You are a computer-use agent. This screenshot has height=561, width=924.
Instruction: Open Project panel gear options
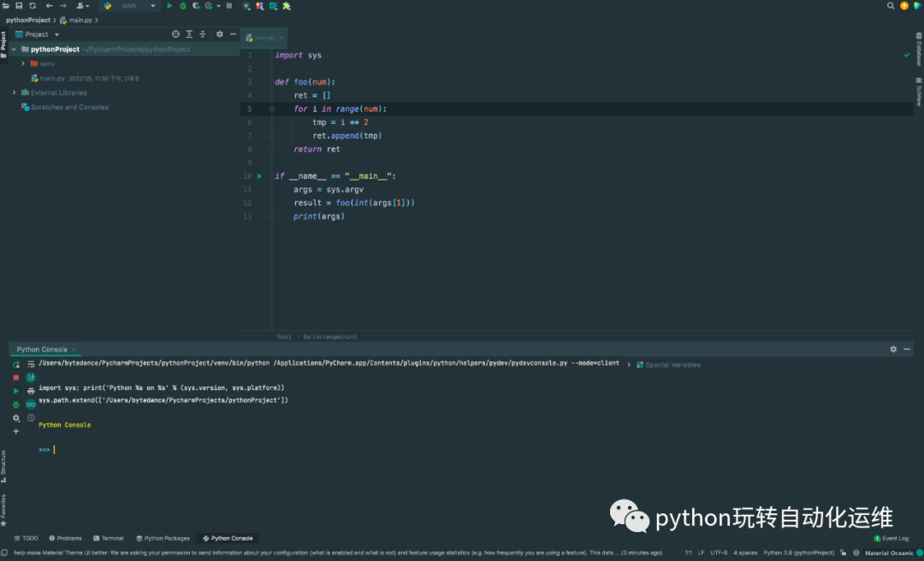click(219, 34)
